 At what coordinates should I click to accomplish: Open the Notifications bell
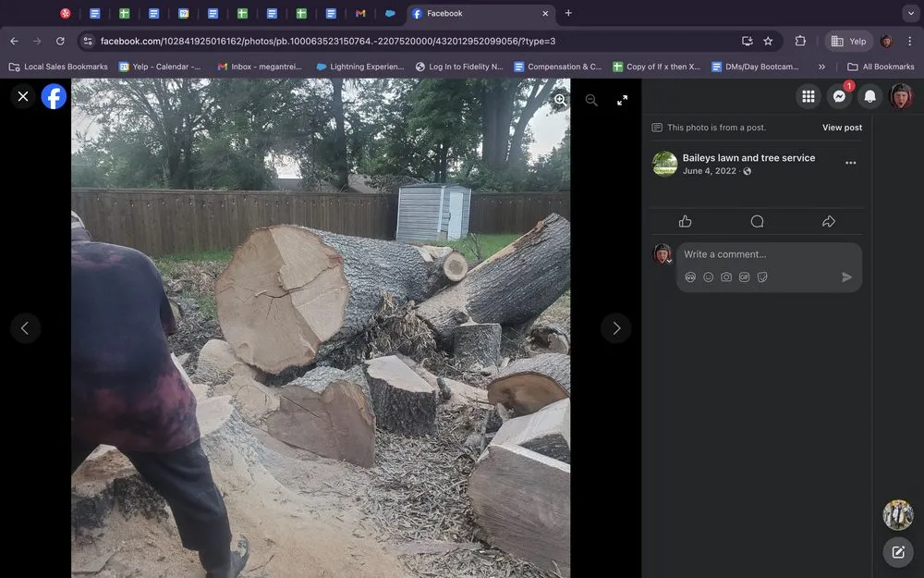869,96
